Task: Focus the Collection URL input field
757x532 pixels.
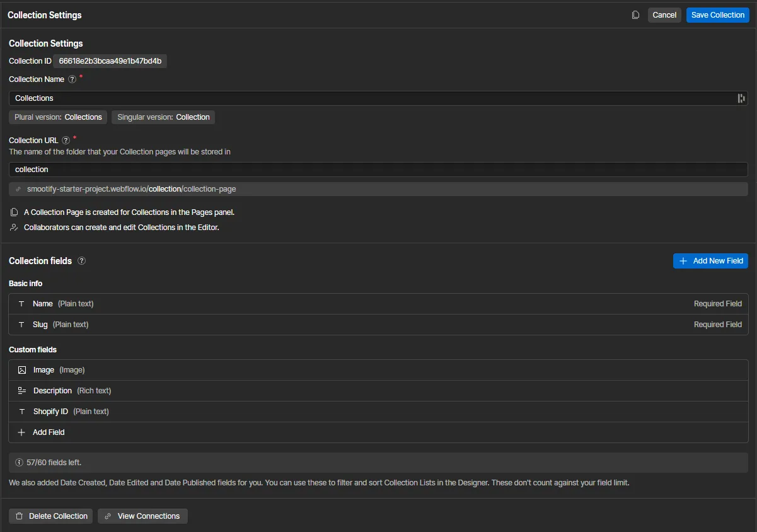Action: [378, 170]
